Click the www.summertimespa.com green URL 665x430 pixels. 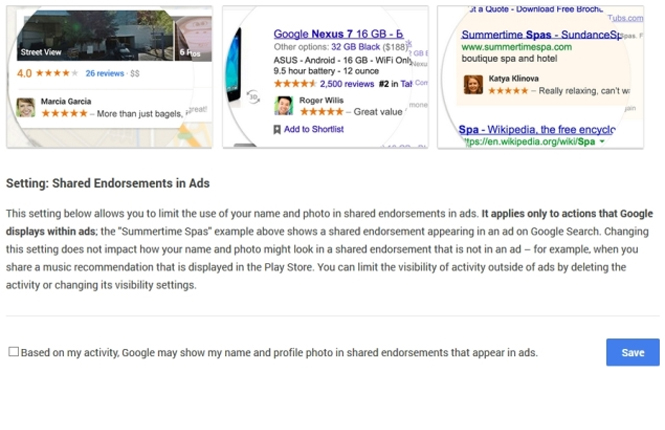coord(517,47)
